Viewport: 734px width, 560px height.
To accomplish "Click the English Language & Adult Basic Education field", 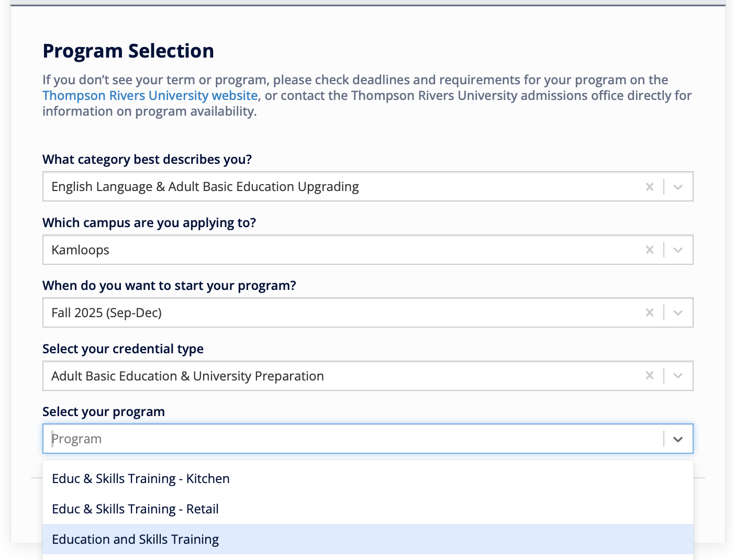I will click(205, 187).
